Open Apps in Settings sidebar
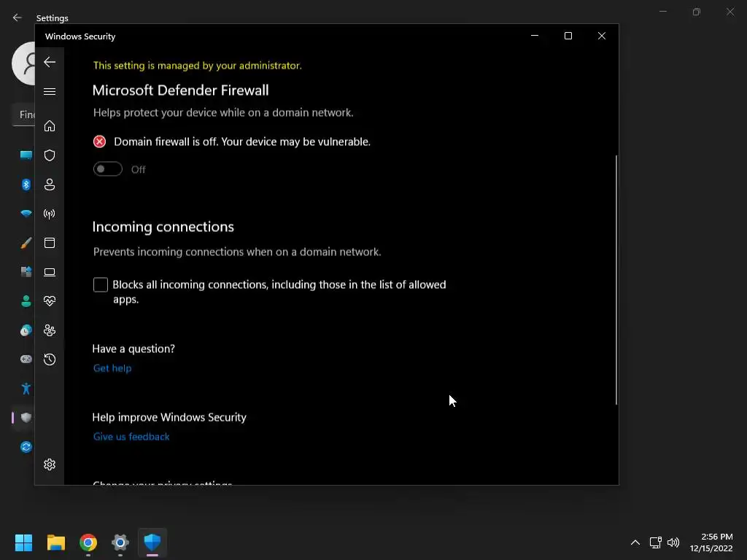Image resolution: width=747 pixels, height=560 pixels. pyautogui.click(x=26, y=272)
